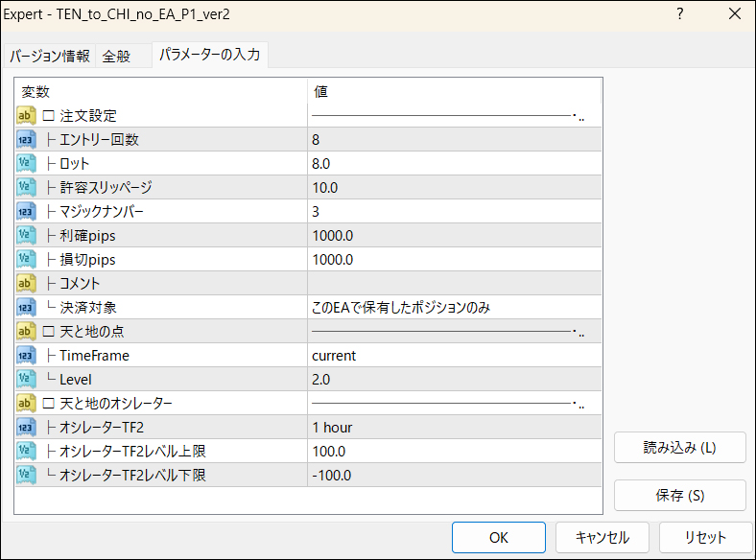This screenshot has width=756, height=560.
Task: Click the icon beside 利確pips
Action: (27, 236)
